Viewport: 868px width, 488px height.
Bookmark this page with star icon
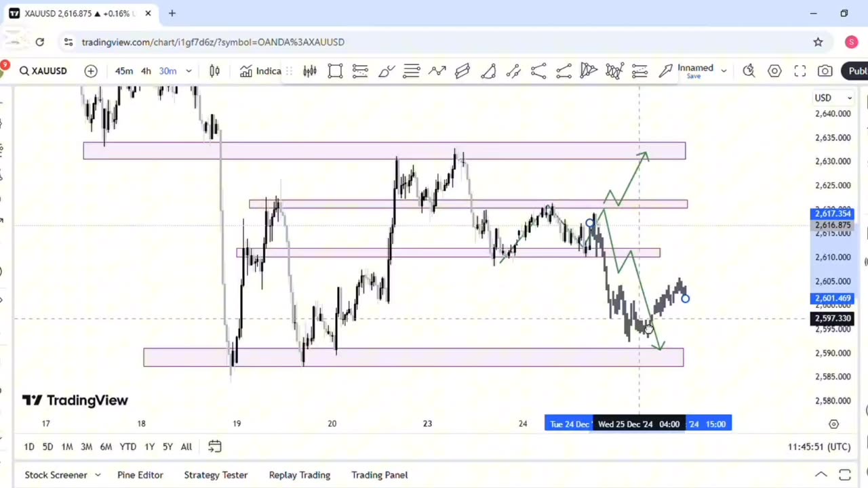click(818, 42)
